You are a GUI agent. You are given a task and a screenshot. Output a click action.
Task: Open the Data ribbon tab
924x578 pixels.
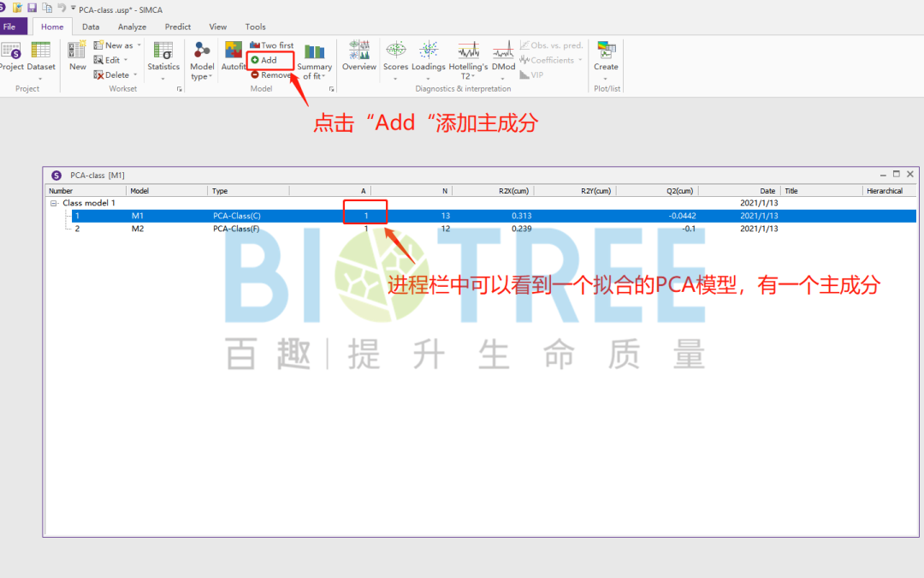coord(91,26)
